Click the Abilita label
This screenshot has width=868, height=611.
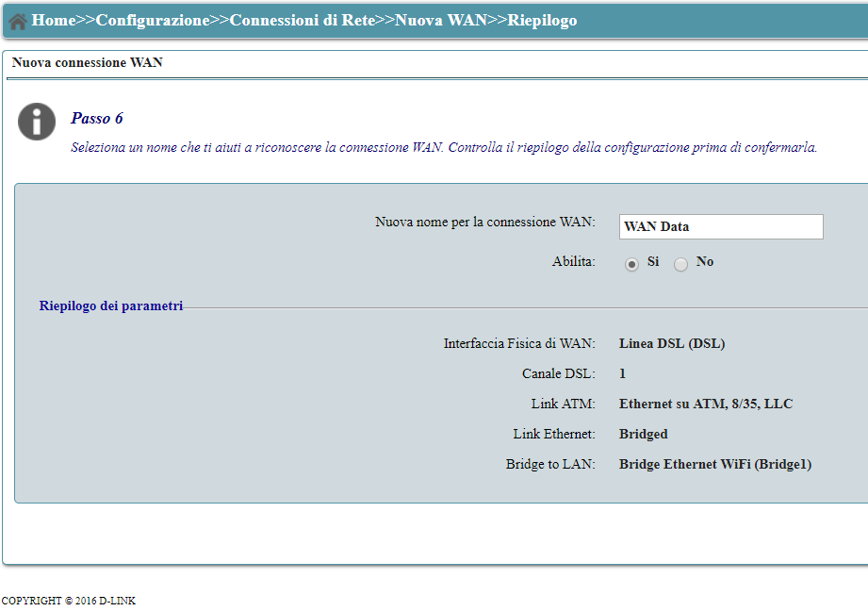[574, 261]
